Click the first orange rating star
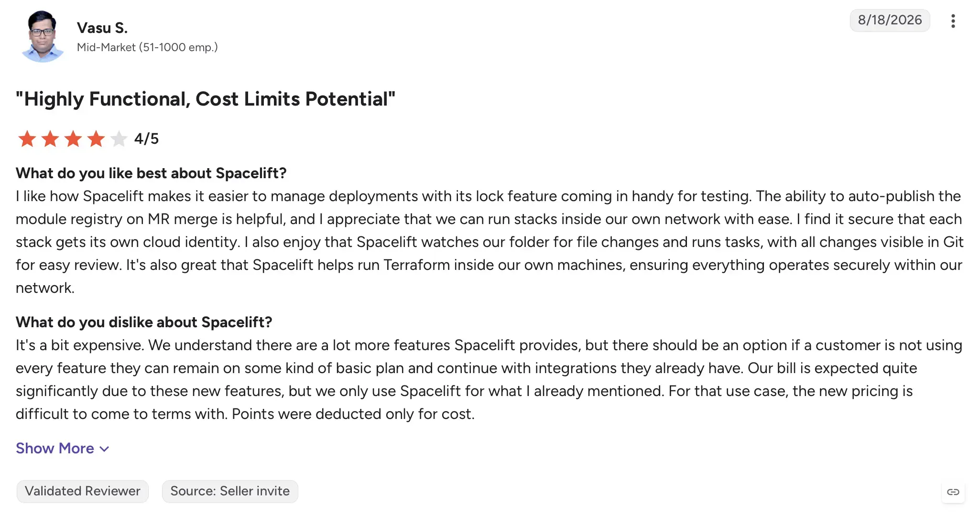The image size is (980, 514). [27, 139]
